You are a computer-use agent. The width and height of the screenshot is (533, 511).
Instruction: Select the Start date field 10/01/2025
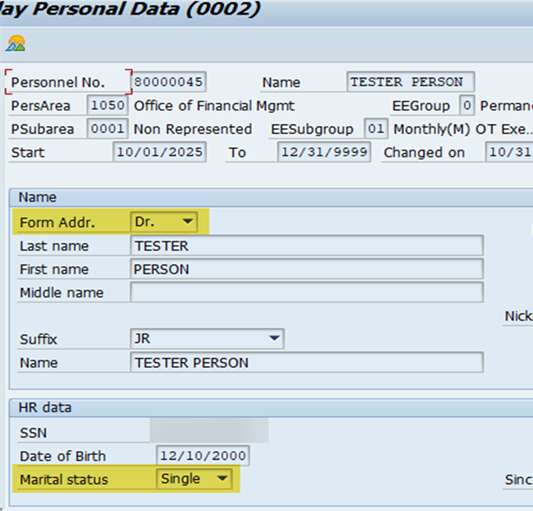point(159,152)
